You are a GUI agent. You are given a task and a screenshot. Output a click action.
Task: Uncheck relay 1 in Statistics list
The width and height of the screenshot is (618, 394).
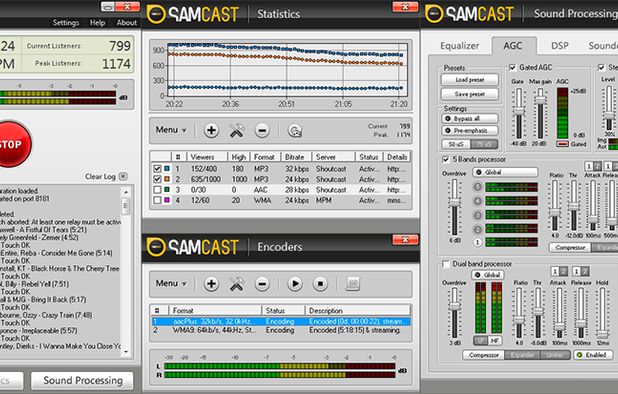[157, 169]
